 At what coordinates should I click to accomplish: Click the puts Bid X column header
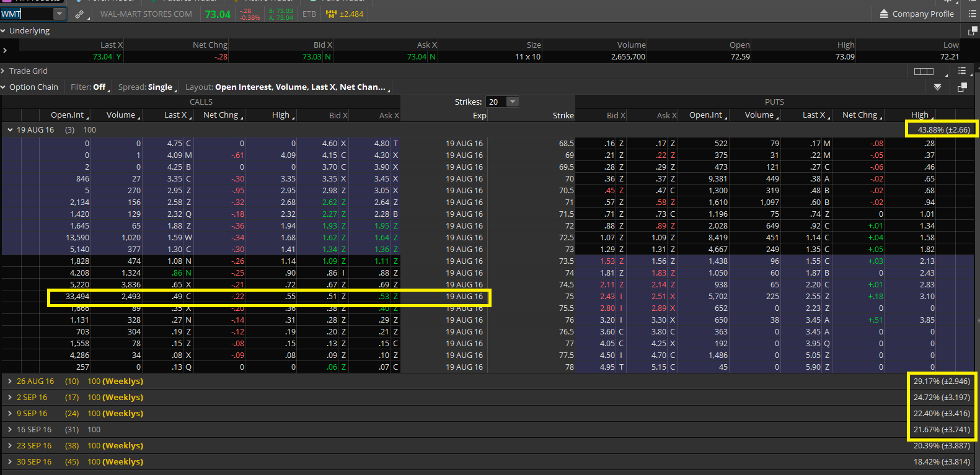tap(616, 115)
